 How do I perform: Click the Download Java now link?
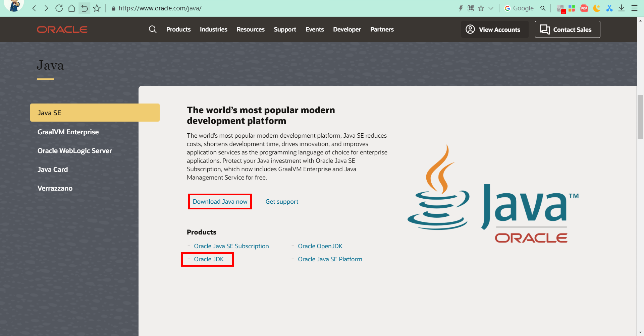220,202
